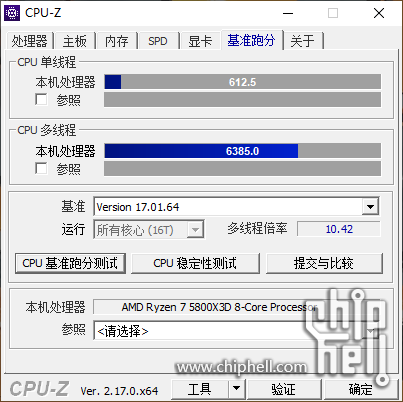Enable the multi-thread 参照 checkbox
The height and width of the screenshot is (402, 403).
pos(41,168)
